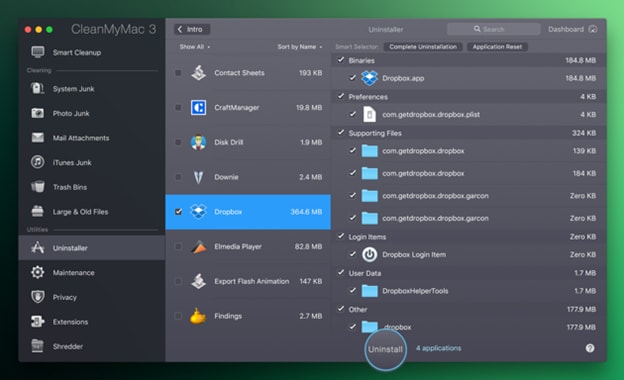Tick the Downie checkbox

[178, 177]
